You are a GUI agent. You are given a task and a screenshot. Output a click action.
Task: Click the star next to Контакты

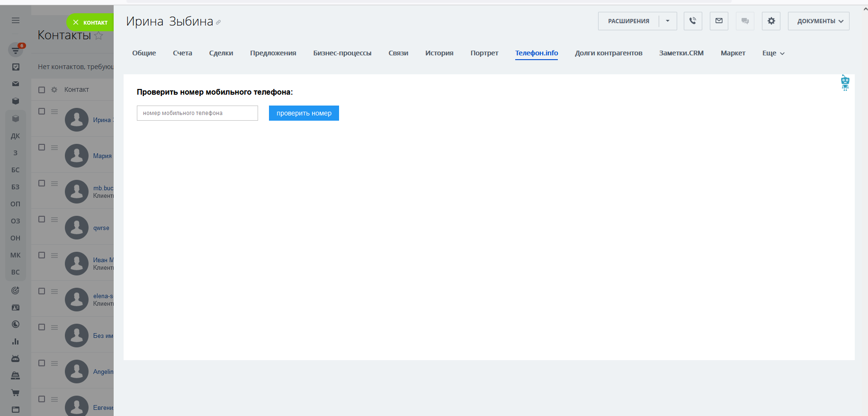click(98, 35)
